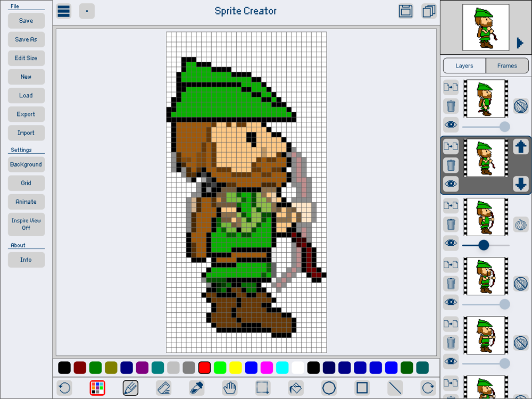Duplicate the selected second frame

tap(451, 147)
